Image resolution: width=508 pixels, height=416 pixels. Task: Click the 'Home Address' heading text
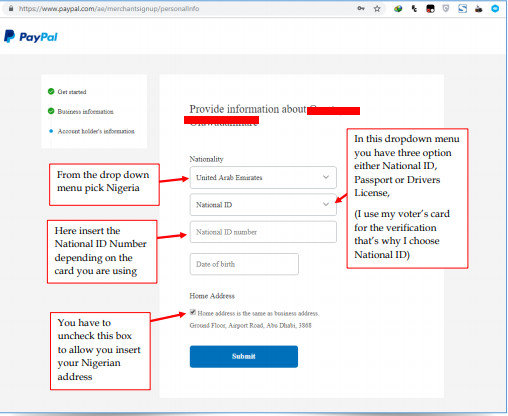click(x=212, y=296)
